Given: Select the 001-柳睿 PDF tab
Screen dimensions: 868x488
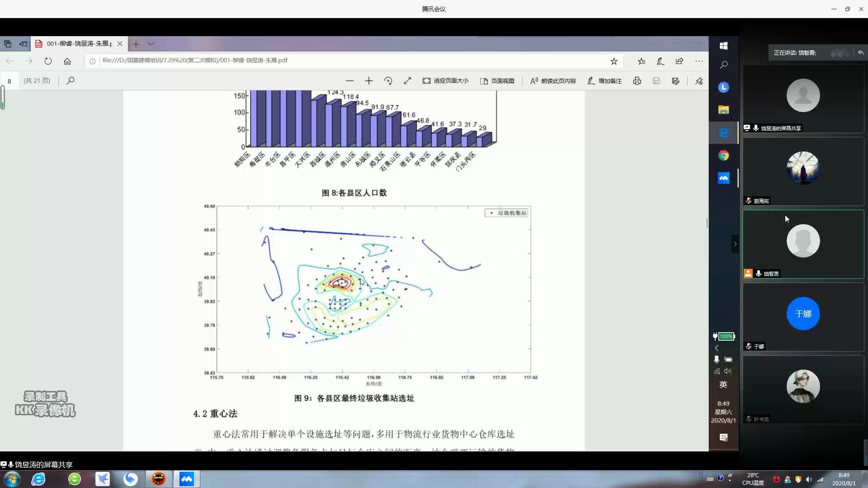Looking at the screenshot, I should (x=79, y=44).
